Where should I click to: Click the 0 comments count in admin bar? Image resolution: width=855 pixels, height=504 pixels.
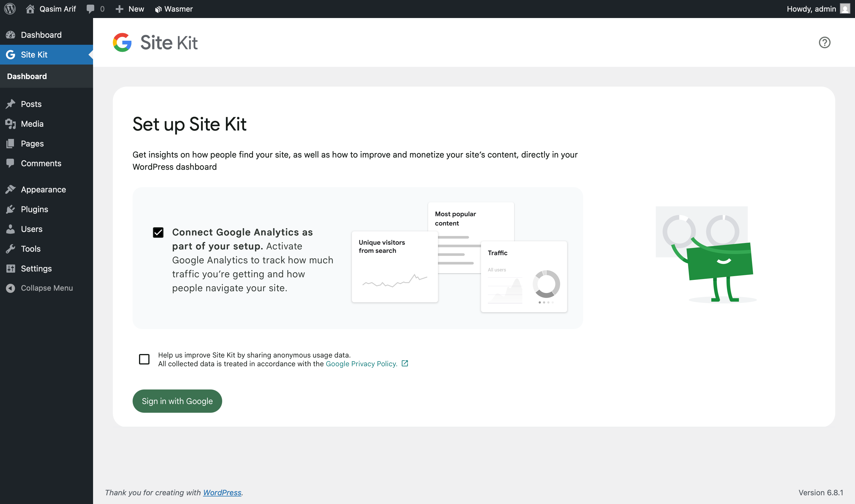pos(102,9)
